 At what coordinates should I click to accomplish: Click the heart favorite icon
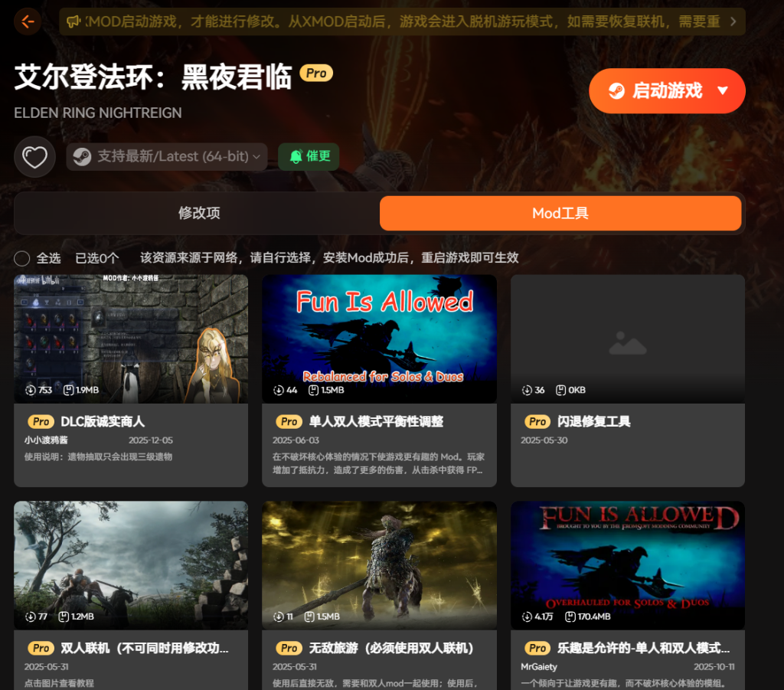[x=34, y=157]
